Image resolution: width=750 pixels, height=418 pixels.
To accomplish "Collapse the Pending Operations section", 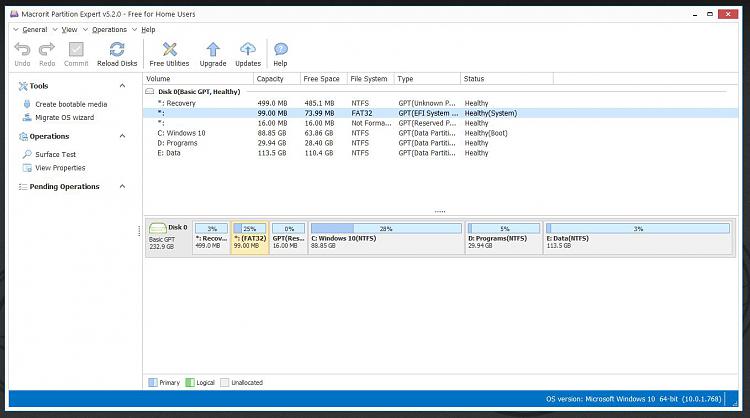I will (122, 186).
